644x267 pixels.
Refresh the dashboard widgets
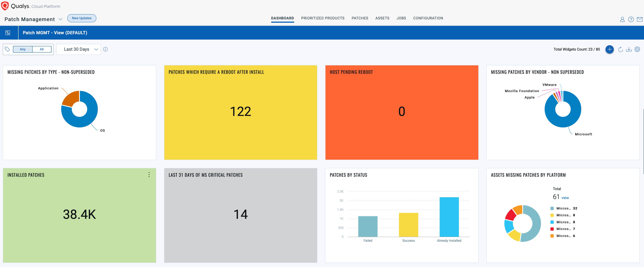[620, 49]
